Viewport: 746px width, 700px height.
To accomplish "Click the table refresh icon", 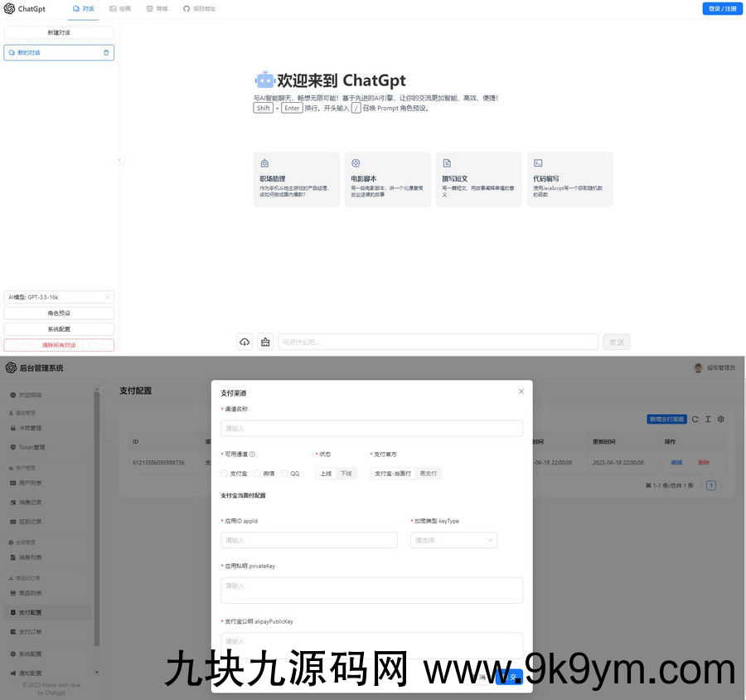I will pos(695,419).
